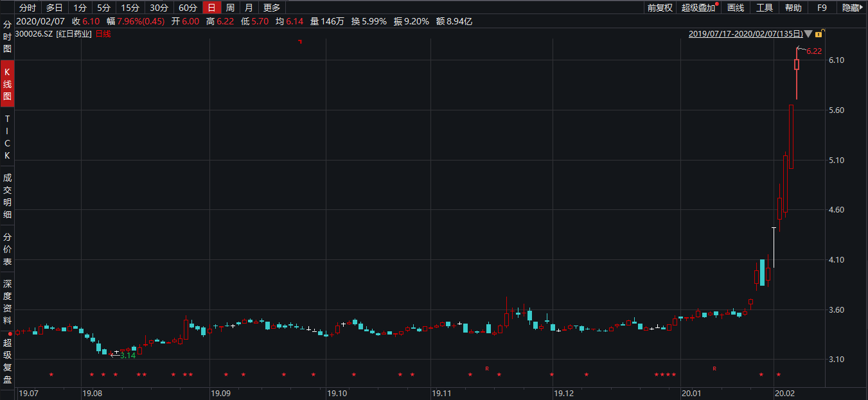Viewport: 868px width, 400px height.
Task: Open 超级叠加 overlay options
Action: pyautogui.click(x=698, y=8)
